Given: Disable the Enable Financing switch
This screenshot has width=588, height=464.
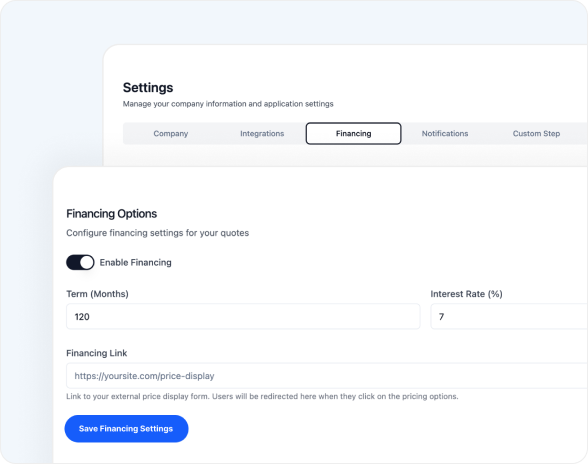Looking at the screenshot, I should (80, 262).
